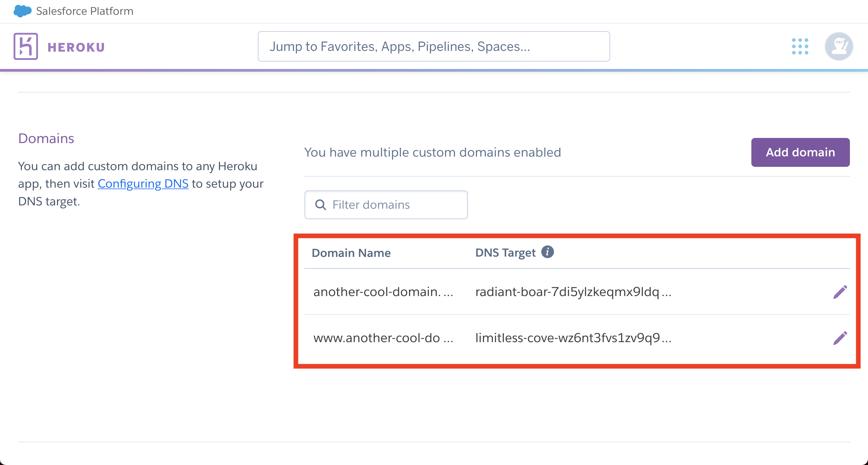The width and height of the screenshot is (868, 465).
Task: Click the Salesforce Platform label
Action: 85,11
